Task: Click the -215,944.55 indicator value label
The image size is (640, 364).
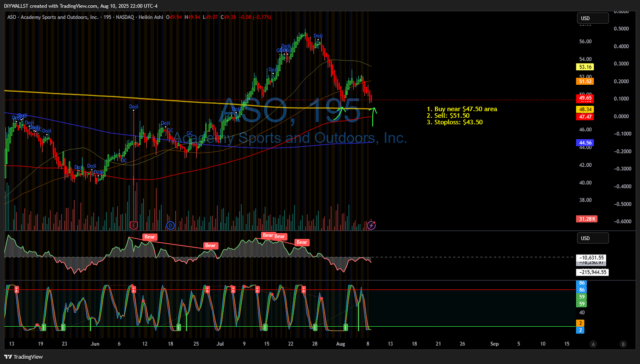Action: [592, 272]
